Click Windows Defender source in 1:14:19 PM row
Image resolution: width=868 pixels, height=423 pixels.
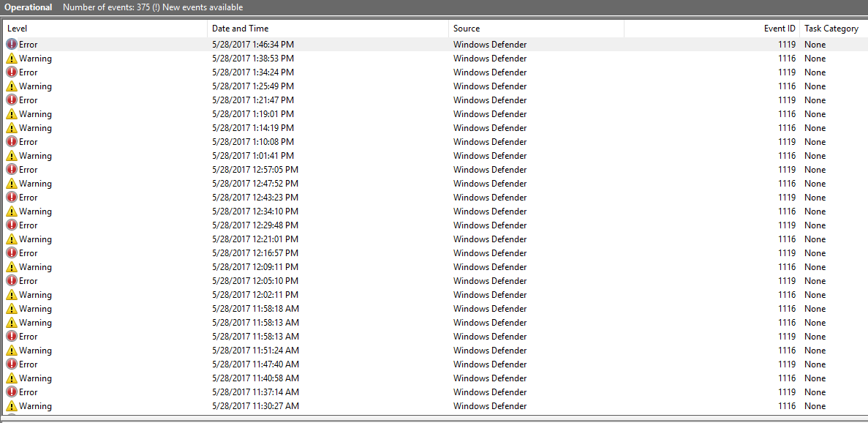[x=490, y=127]
